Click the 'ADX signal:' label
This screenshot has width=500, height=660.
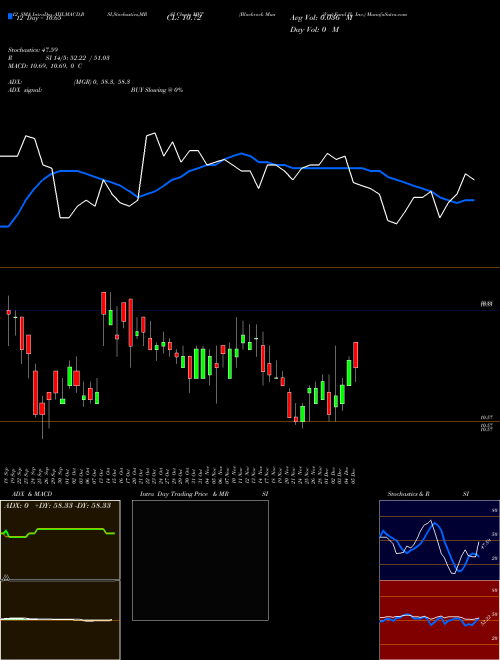coord(24,90)
